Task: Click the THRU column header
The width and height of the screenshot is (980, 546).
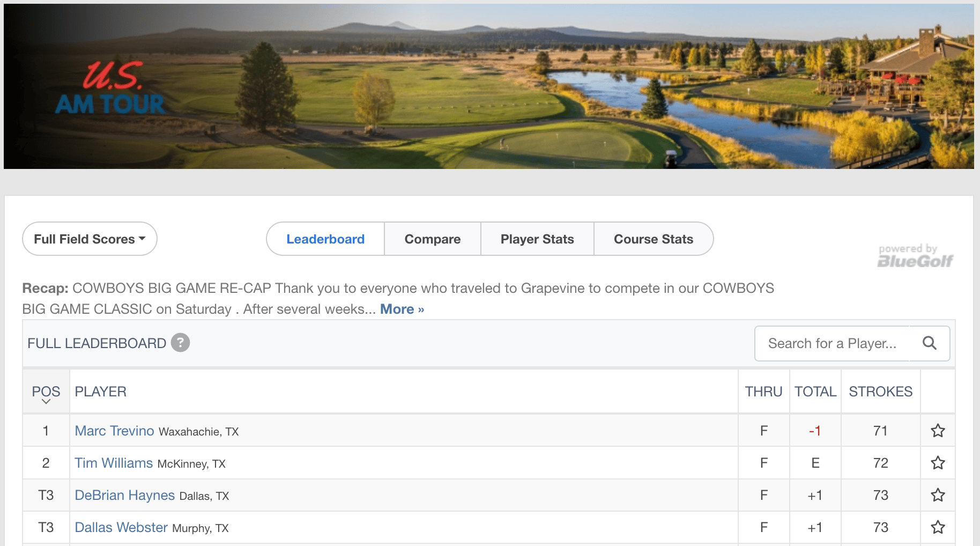Action: (x=763, y=392)
